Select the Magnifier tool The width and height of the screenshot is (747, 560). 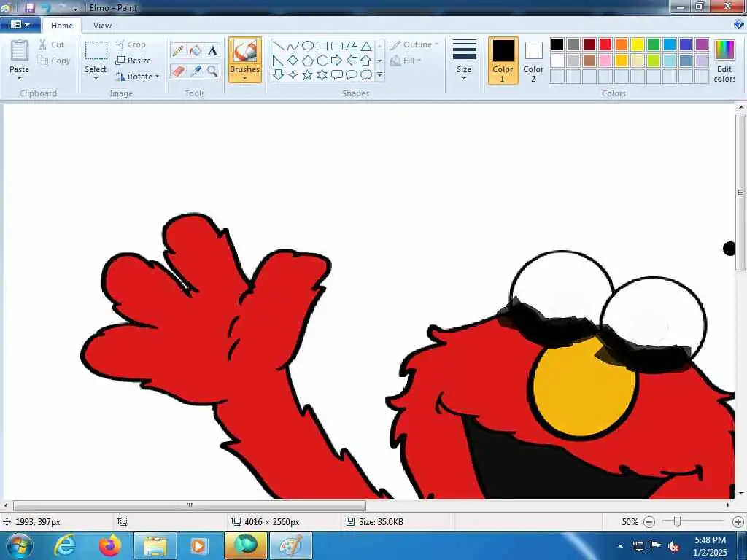[x=212, y=71]
